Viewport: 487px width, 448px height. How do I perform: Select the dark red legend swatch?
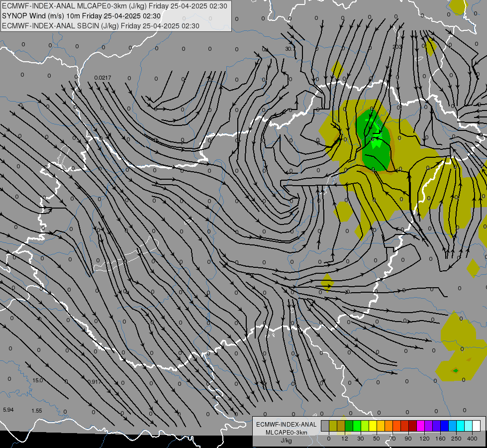click(x=413, y=426)
